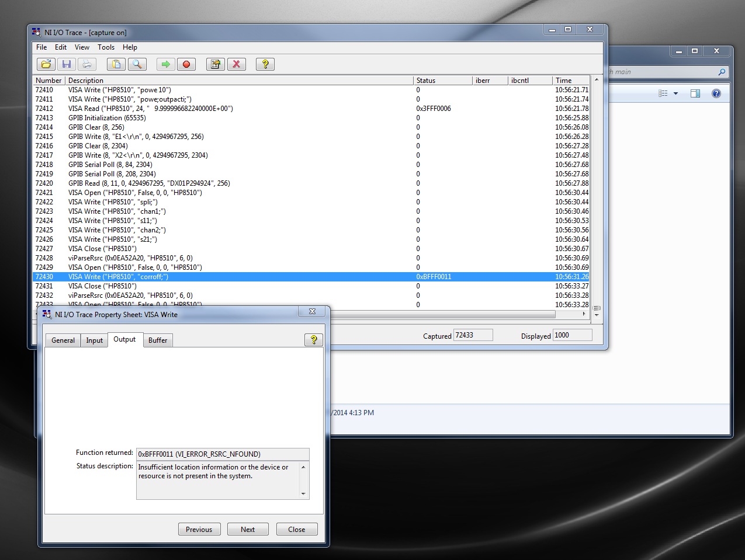The image size is (745, 560).
Task: Switch to the Buffer tab
Action: 158,340
